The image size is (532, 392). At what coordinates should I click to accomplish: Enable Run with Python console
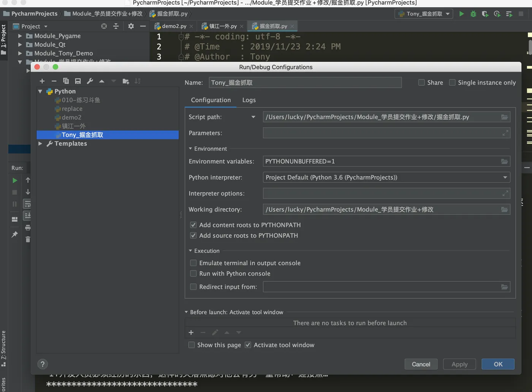[x=193, y=273]
